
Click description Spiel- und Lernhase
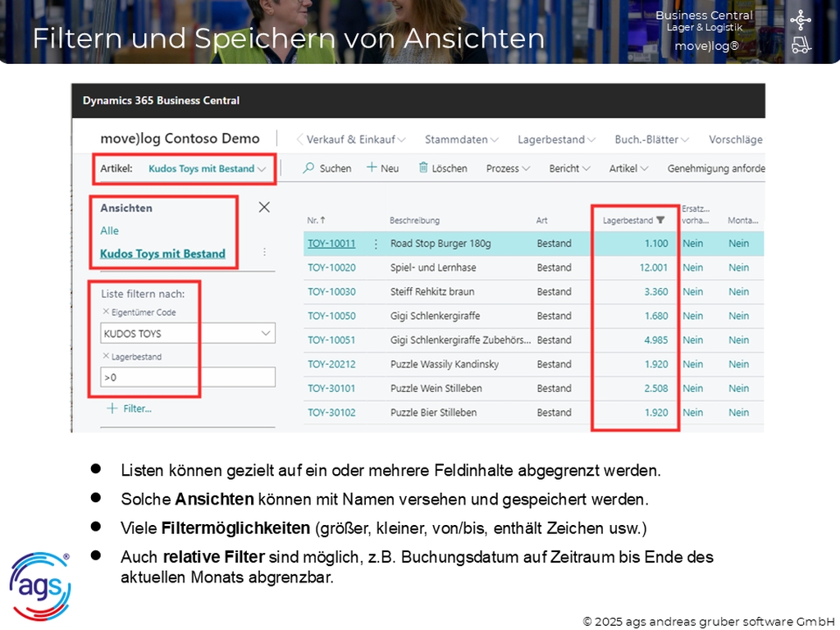coord(433,268)
